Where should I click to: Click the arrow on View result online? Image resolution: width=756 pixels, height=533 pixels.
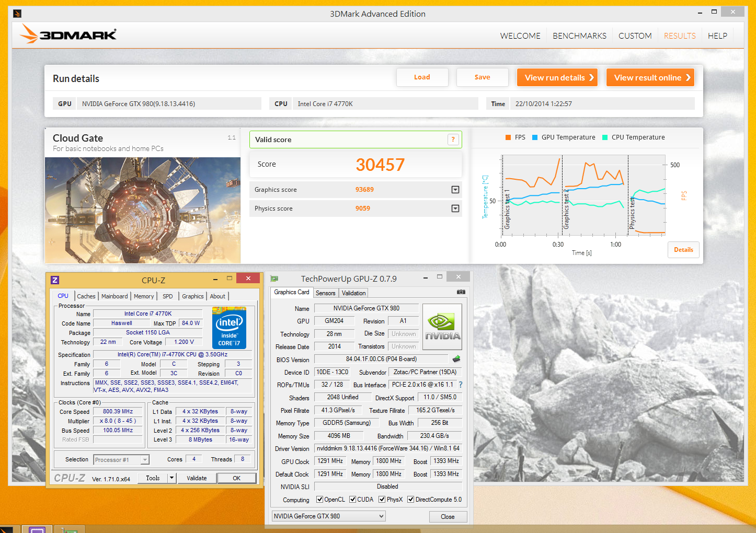click(688, 77)
